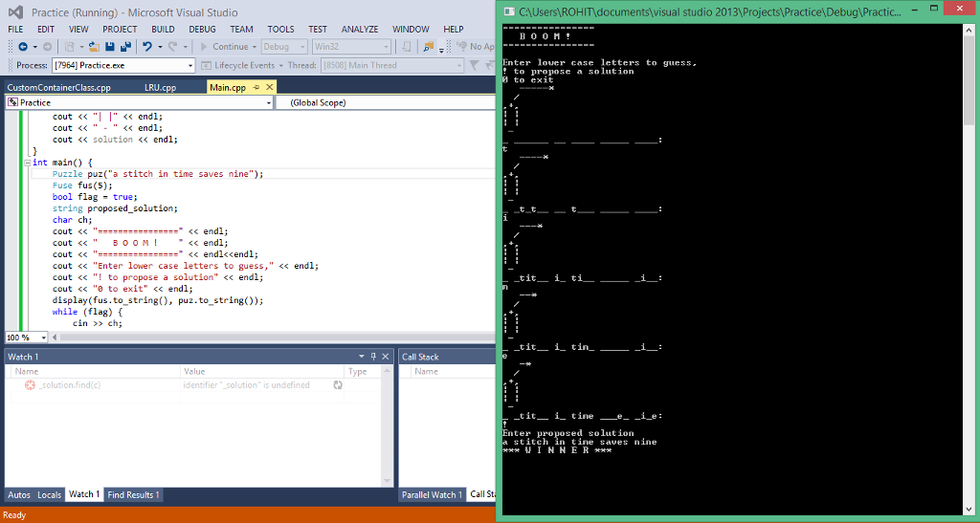Click the thread filter funnel icon
This screenshot has width=980, height=523.
click(x=474, y=66)
